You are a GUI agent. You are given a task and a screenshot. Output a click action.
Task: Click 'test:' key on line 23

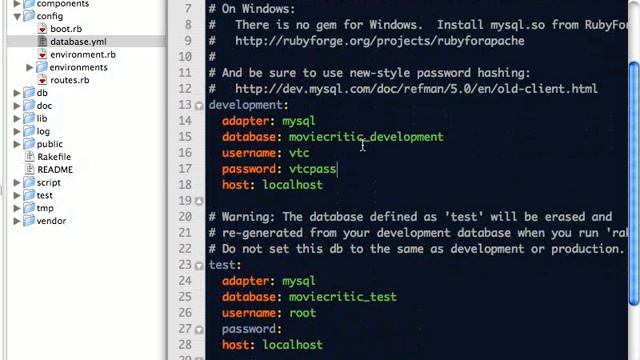[225, 264]
